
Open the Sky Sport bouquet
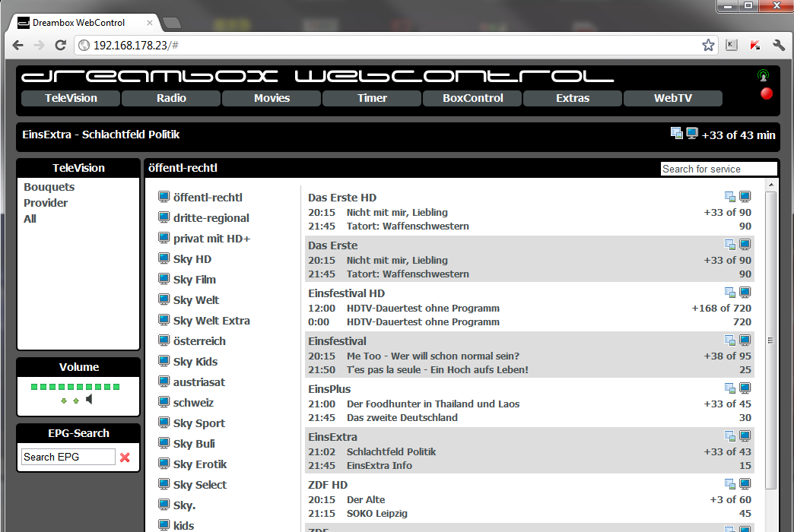point(198,423)
